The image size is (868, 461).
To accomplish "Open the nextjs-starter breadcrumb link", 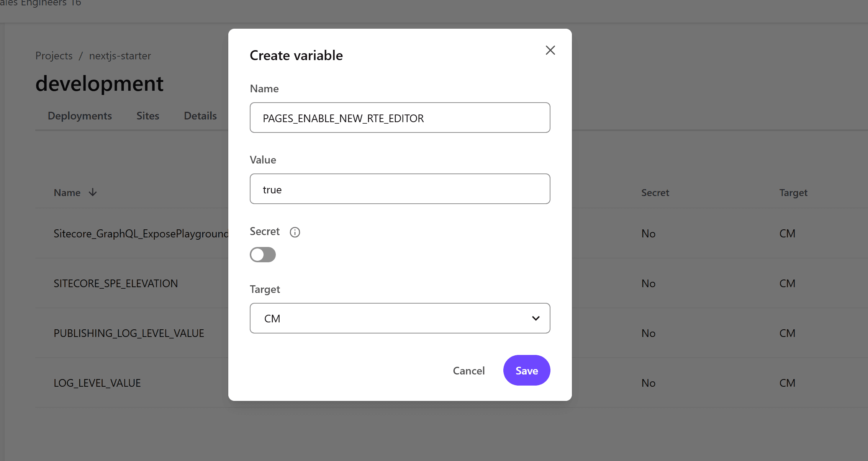I will 120,56.
